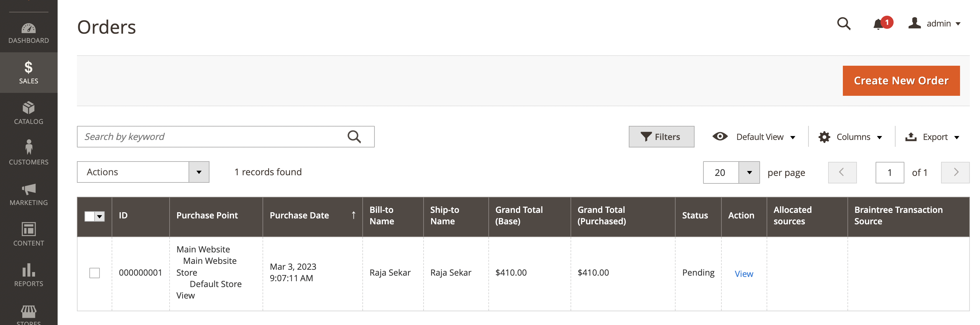The height and width of the screenshot is (325, 980).
Task: Open the Columns dropdown
Action: pyautogui.click(x=851, y=136)
